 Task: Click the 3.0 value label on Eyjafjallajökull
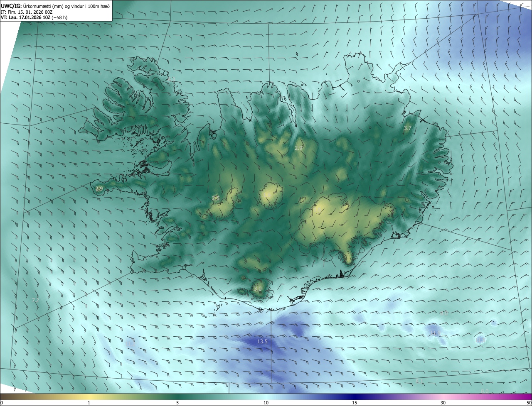pos(258,289)
